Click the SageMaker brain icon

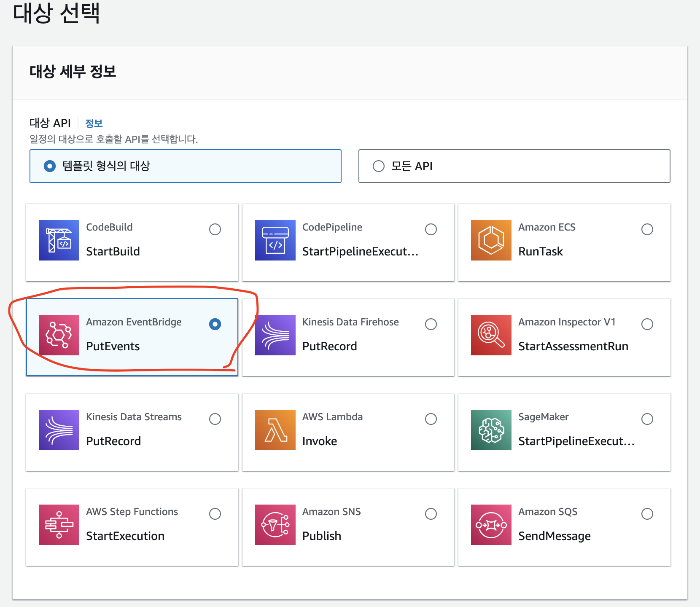click(491, 430)
